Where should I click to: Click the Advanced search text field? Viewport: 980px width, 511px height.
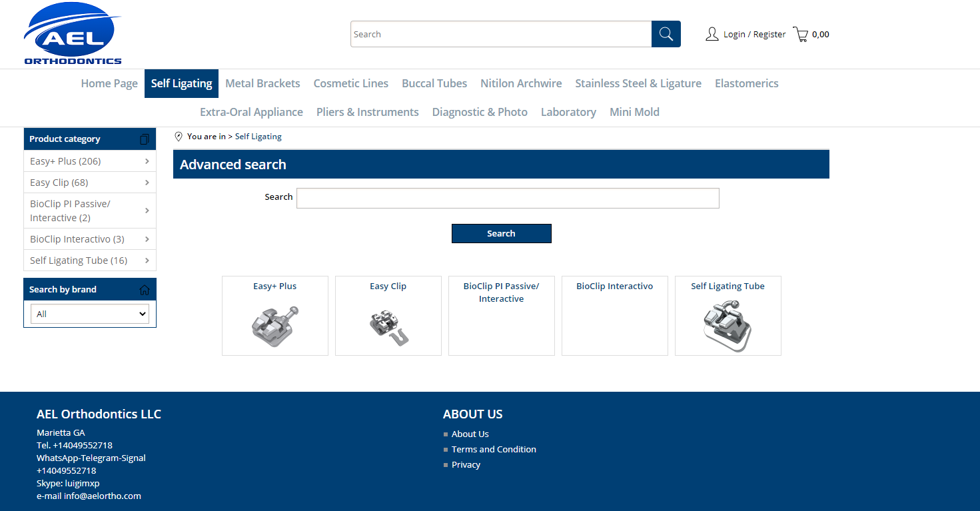(x=508, y=198)
